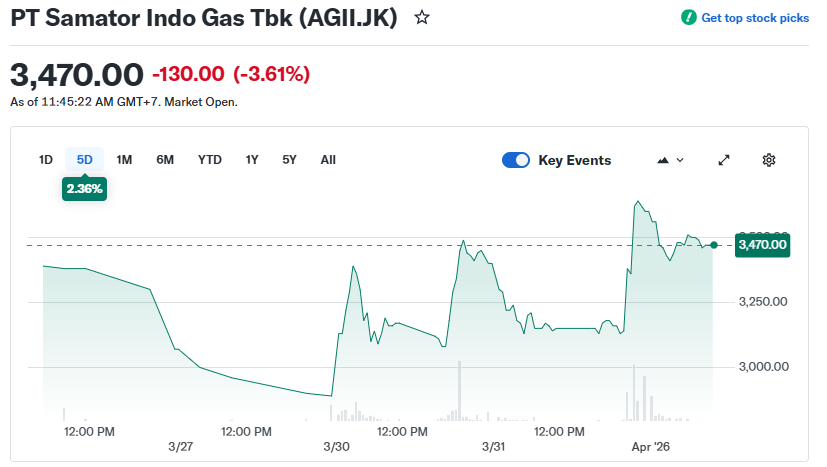Screen dimensions: 827x467
Task: Click the 3,470.00 current price marker
Action: click(x=762, y=245)
